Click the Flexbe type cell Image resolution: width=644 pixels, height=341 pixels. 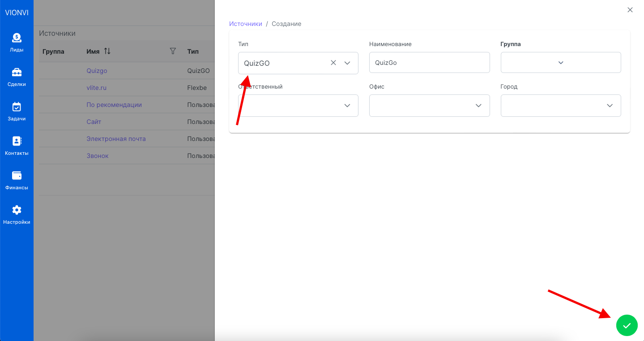(x=197, y=88)
